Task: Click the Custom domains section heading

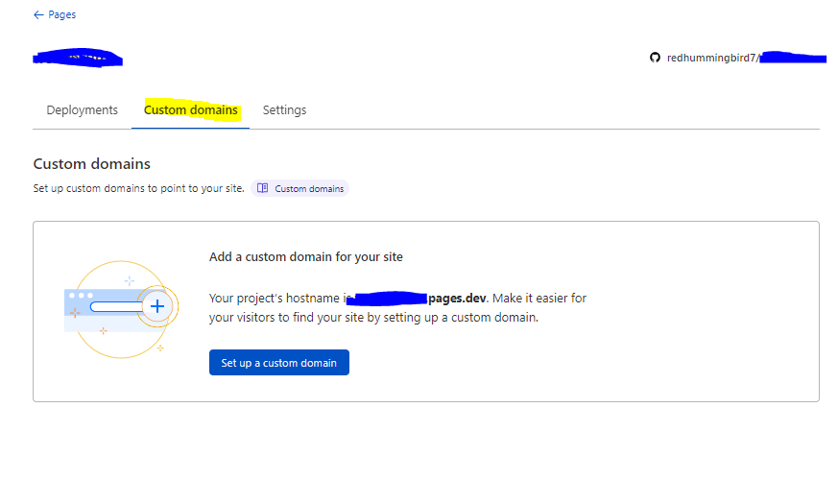Action: click(91, 164)
